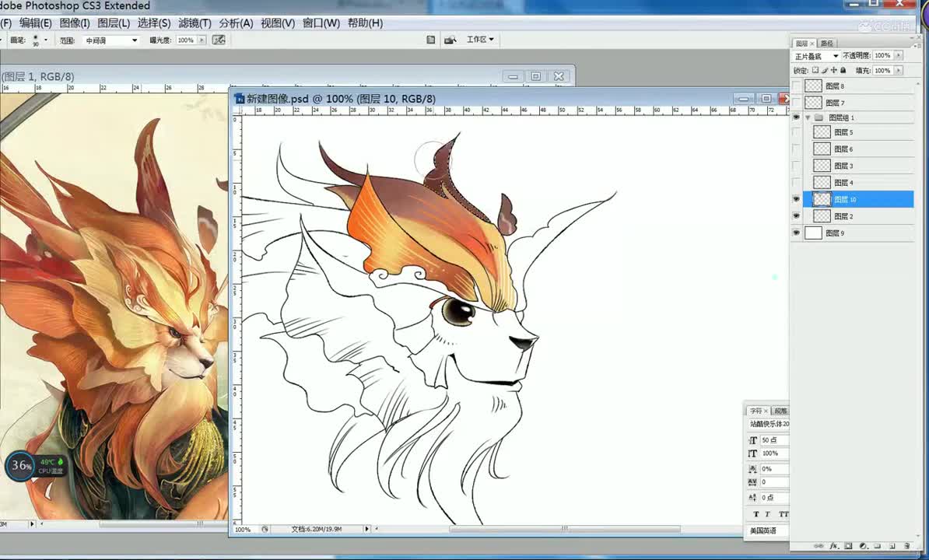Click the new group icon at panel bottom
929x560 pixels.
click(878, 546)
